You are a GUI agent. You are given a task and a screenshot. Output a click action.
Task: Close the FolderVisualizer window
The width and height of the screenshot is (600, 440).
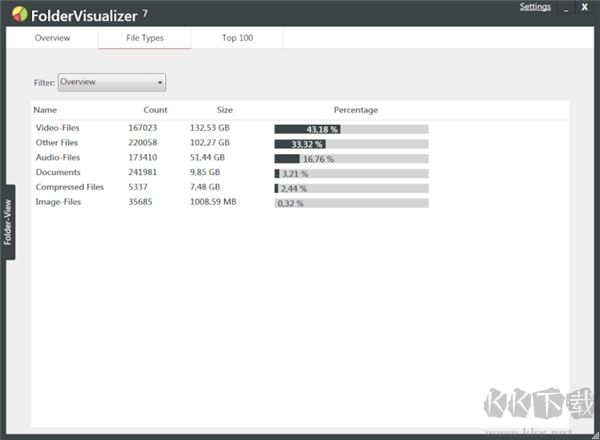click(584, 7)
